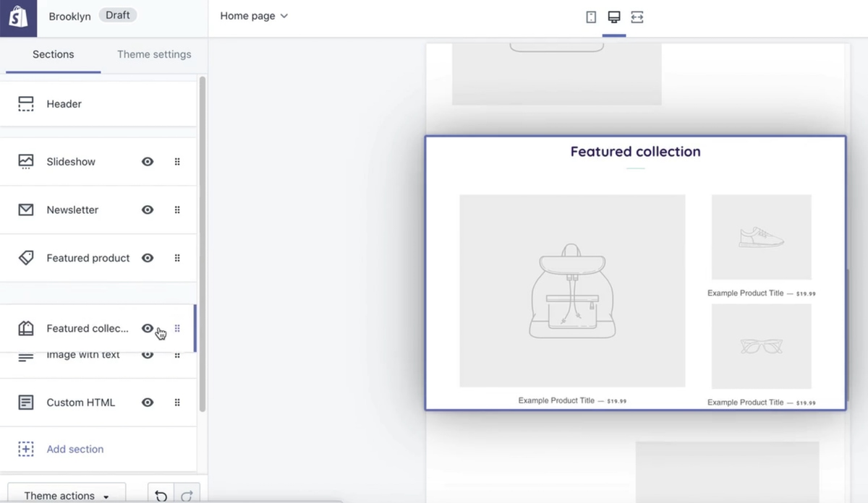Switch to the Sections tab
This screenshot has height=503, width=868.
point(54,54)
